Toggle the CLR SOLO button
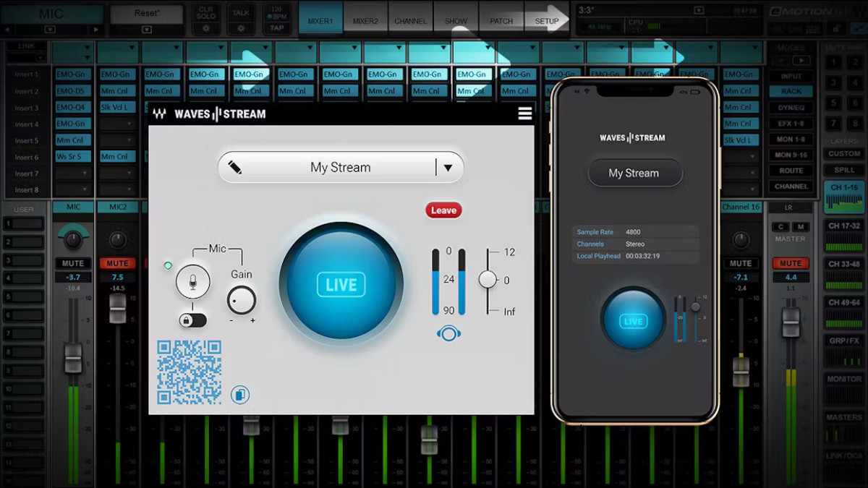Image resolution: width=868 pixels, height=488 pixels. pyautogui.click(x=205, y=14)
